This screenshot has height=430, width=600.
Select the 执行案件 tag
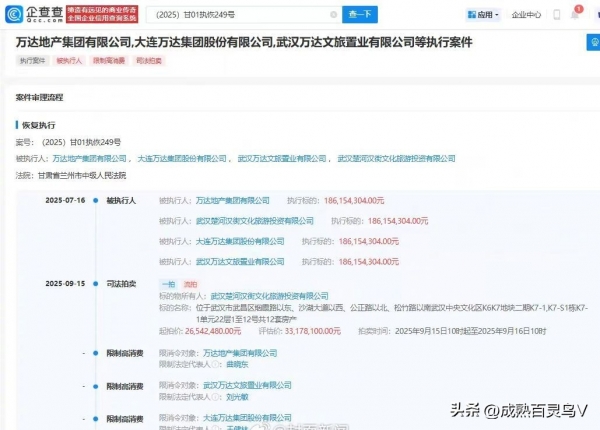(33, 60)
